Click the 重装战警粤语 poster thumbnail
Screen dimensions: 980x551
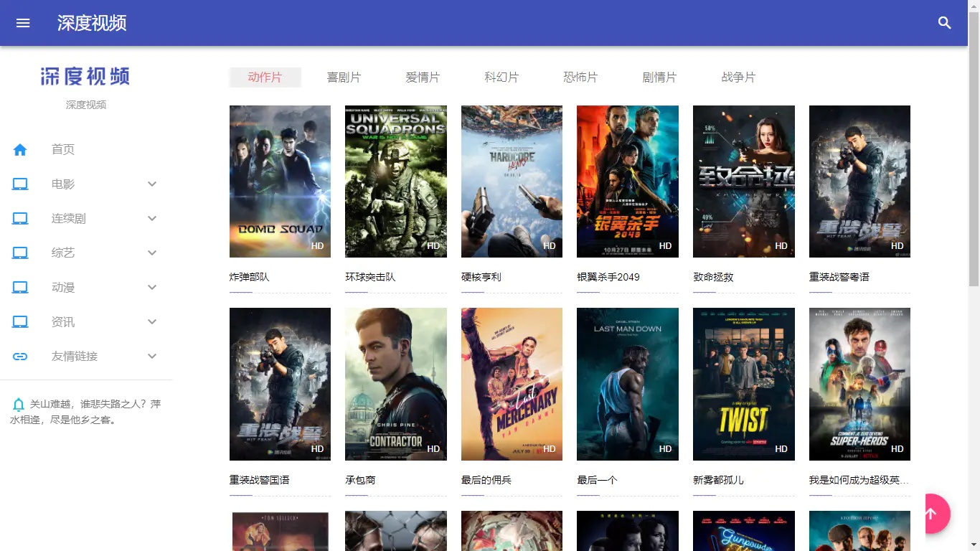tap(859, 182)
